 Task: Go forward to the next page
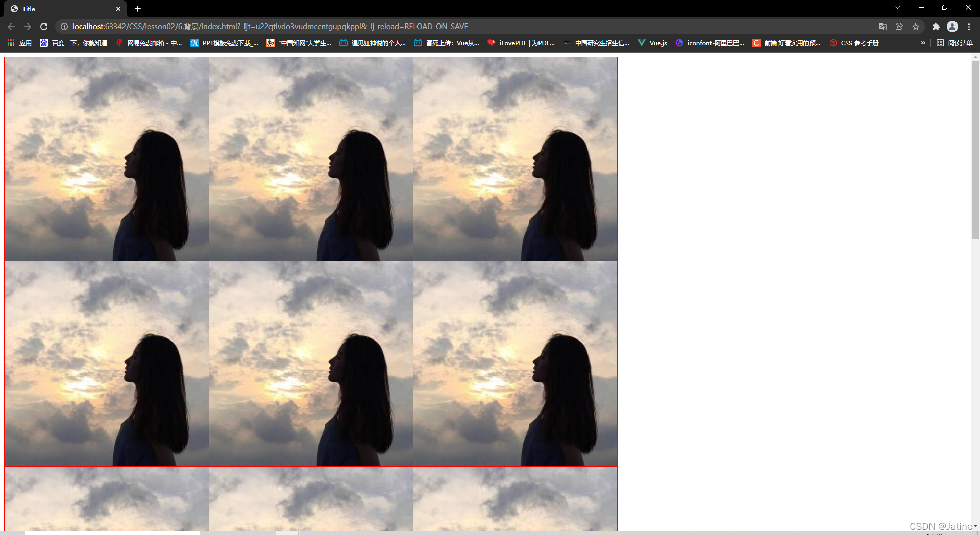pyautogui.click(x=28, y=27)
